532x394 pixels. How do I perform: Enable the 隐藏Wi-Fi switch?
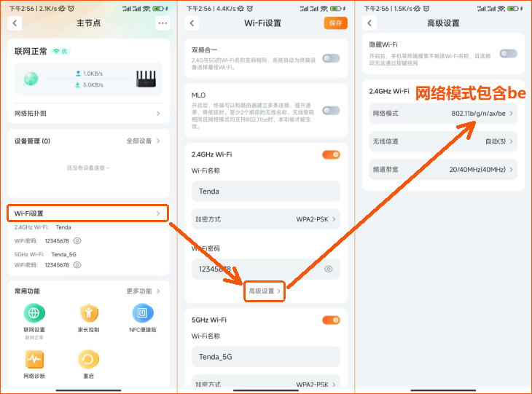(x=508, y=54)
